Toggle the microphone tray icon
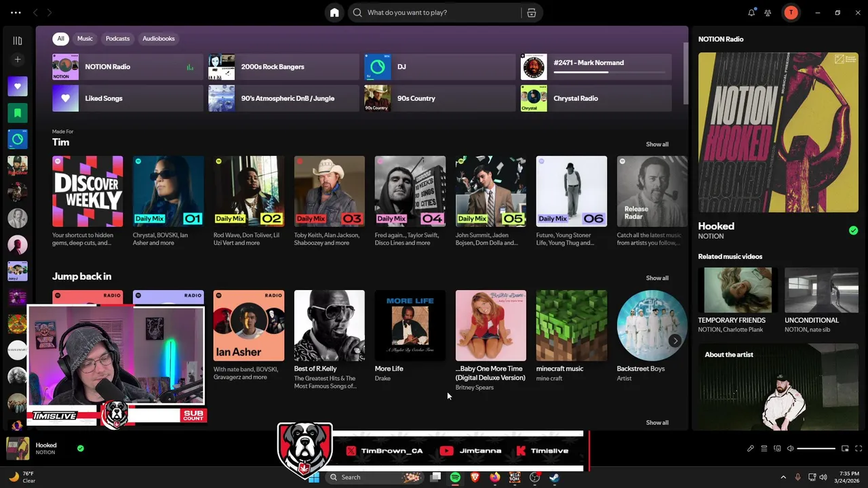Viewport: 868px width, 488px height. [x=797, y=477]
